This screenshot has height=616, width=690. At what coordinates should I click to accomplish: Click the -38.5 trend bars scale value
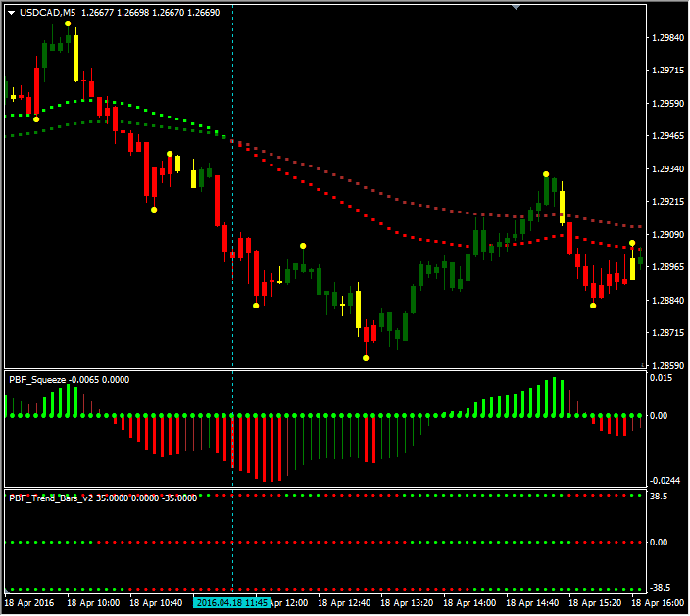(x=660, y=587)
